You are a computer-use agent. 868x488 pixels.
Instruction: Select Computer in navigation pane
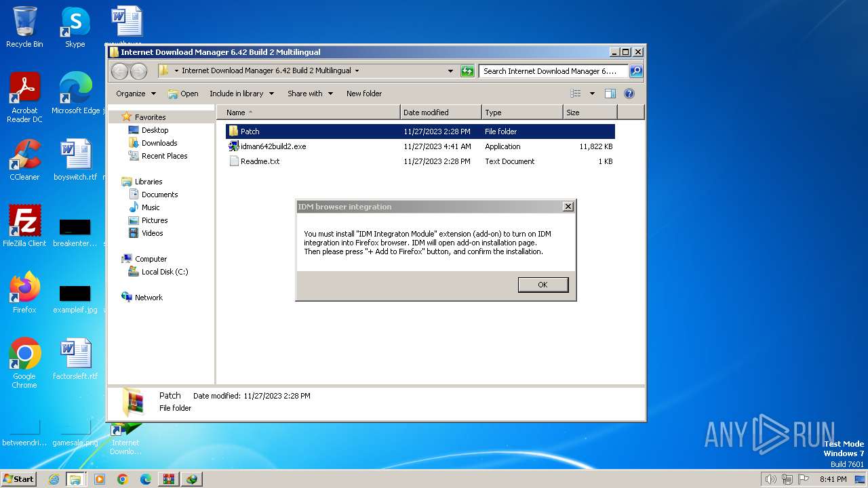pyautogui.click(x=151, y=259)
